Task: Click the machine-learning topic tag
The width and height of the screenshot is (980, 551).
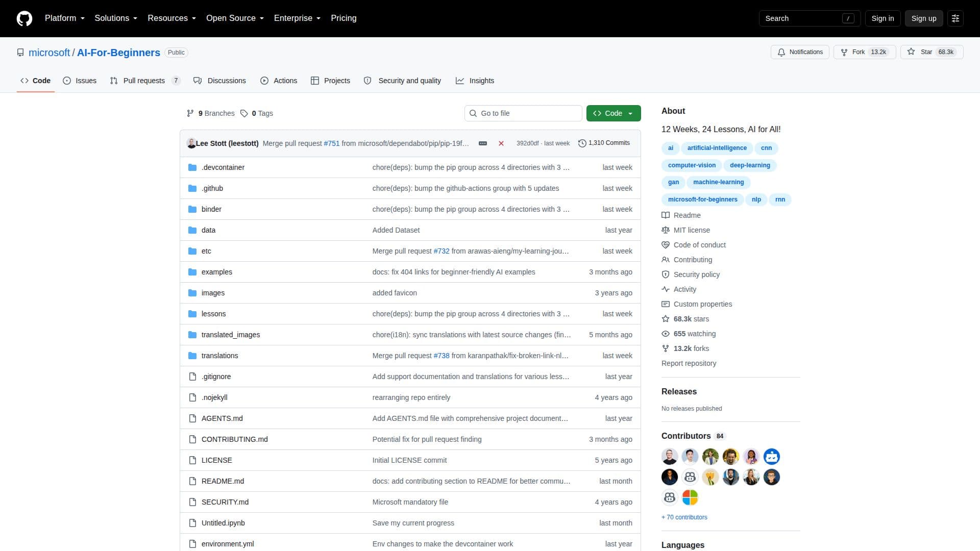Action: pos(718,182)
